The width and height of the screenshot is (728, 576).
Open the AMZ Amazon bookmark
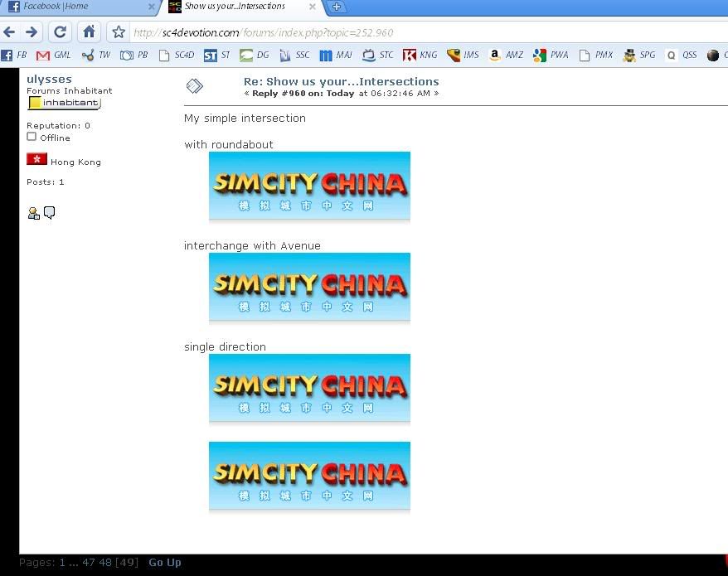click(506, 56)
